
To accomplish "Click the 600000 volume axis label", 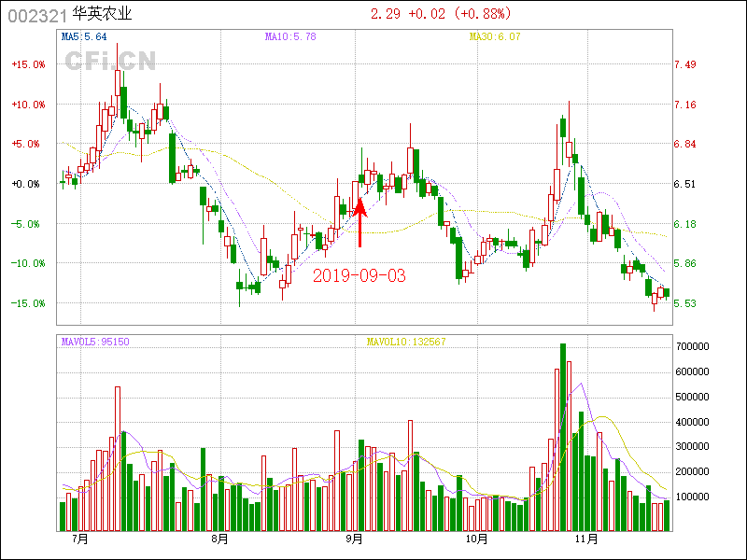I will [x=693, y=371].
